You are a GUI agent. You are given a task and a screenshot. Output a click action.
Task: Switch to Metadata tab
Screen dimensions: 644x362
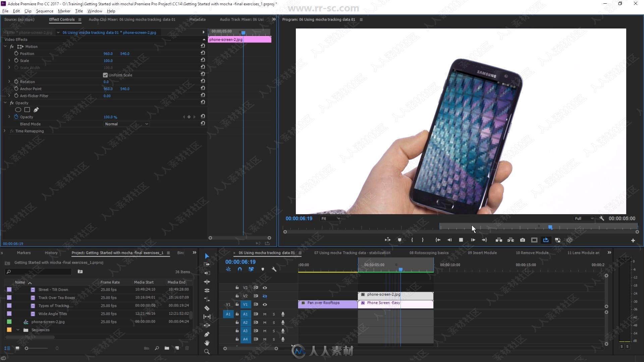(x=197, y=19)
